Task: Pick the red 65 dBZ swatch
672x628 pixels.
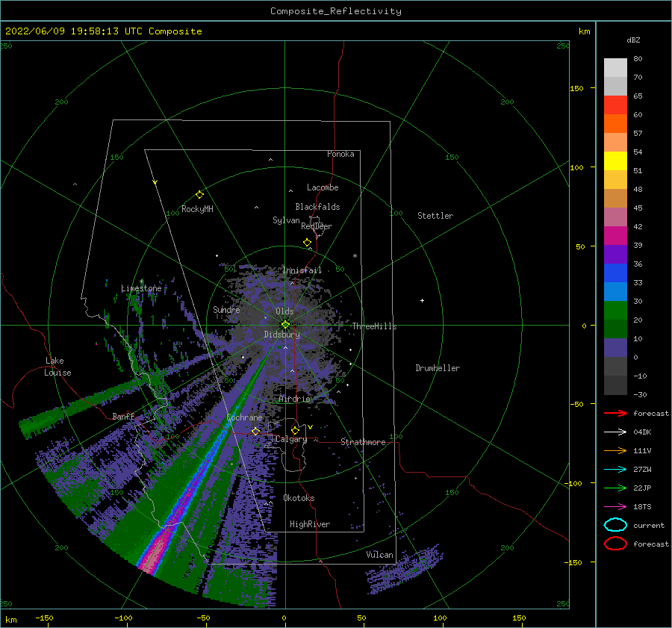Action: click(615, 105)
